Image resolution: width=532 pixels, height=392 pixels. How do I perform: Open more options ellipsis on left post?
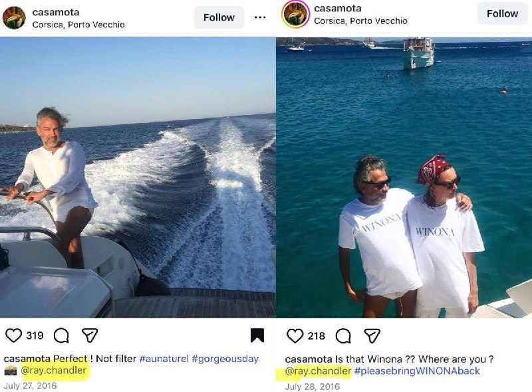click(x=260, y=17)
